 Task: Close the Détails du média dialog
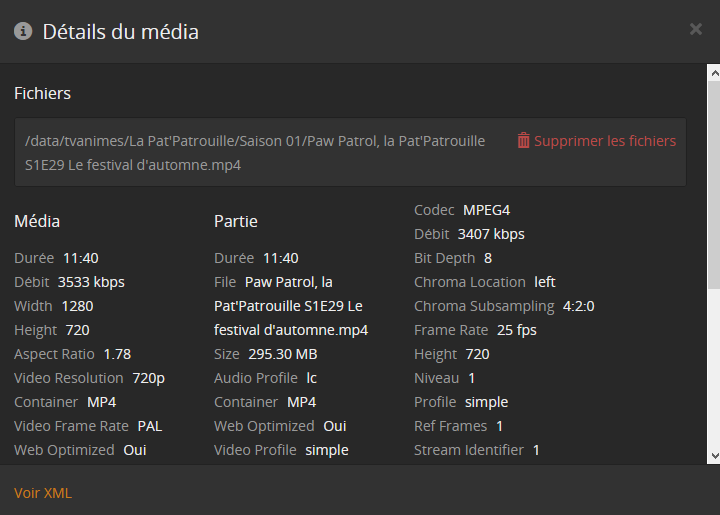[696, 30]
